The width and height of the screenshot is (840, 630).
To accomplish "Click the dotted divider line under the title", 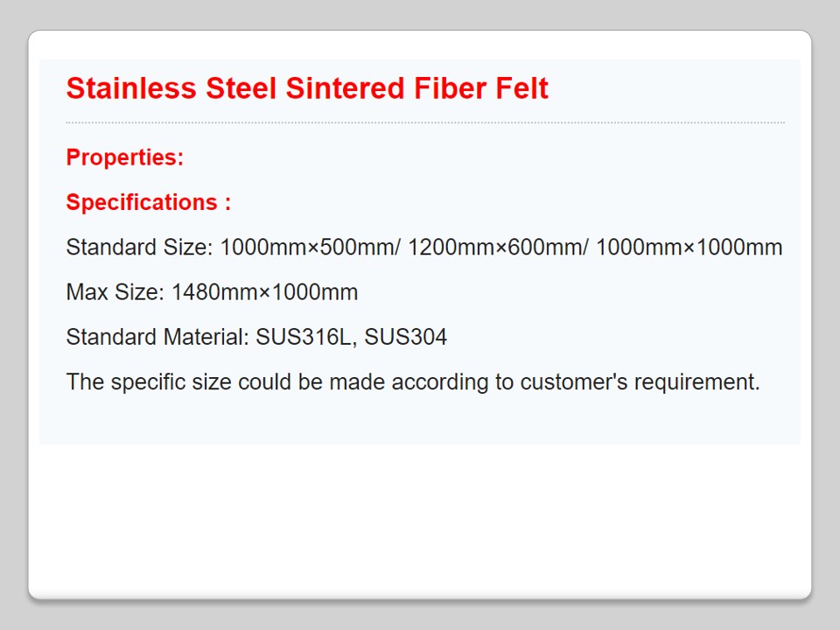I will pyautogui.click(x=425, y=122).
